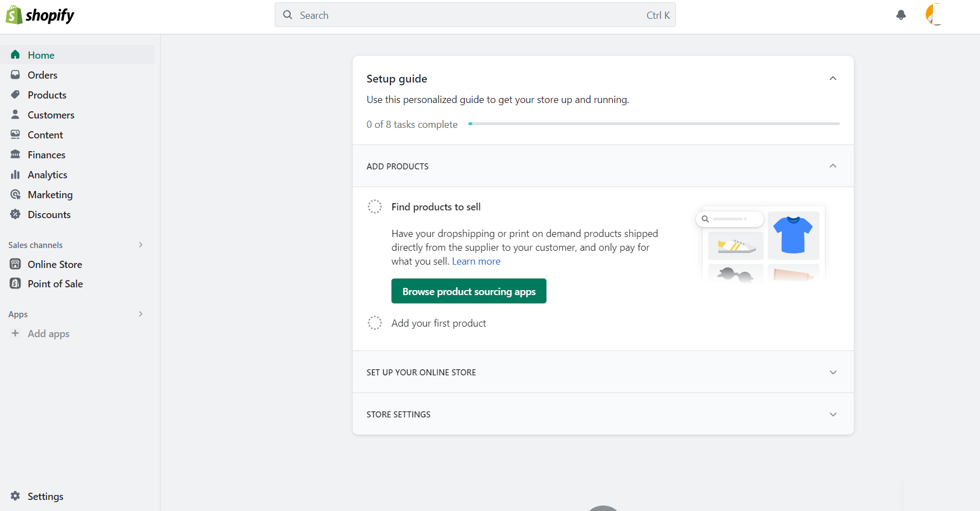This screenshot has width=980, height=511.
Task: Click the magnifier icon in search bar
Action: pos(288,15)
